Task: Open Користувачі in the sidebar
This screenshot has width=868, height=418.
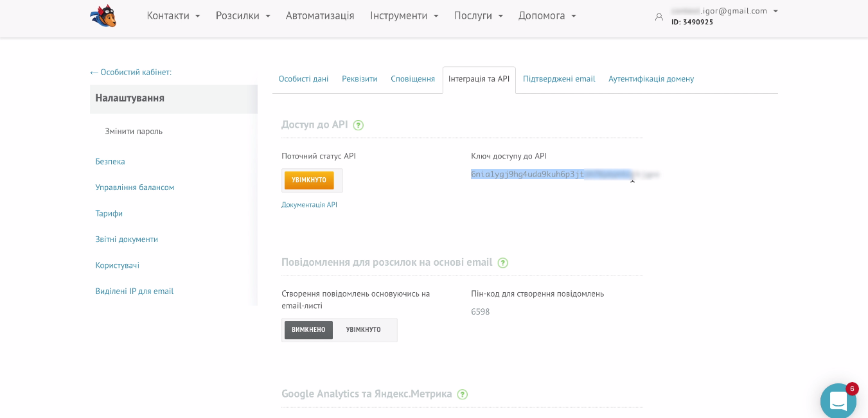Action: (117, 265)
